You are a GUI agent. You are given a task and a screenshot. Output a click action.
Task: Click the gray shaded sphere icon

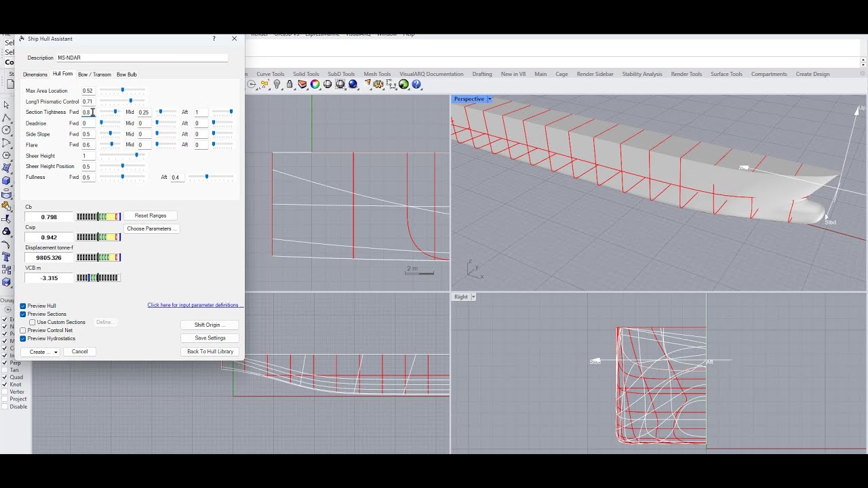click(x=328, y=85)
